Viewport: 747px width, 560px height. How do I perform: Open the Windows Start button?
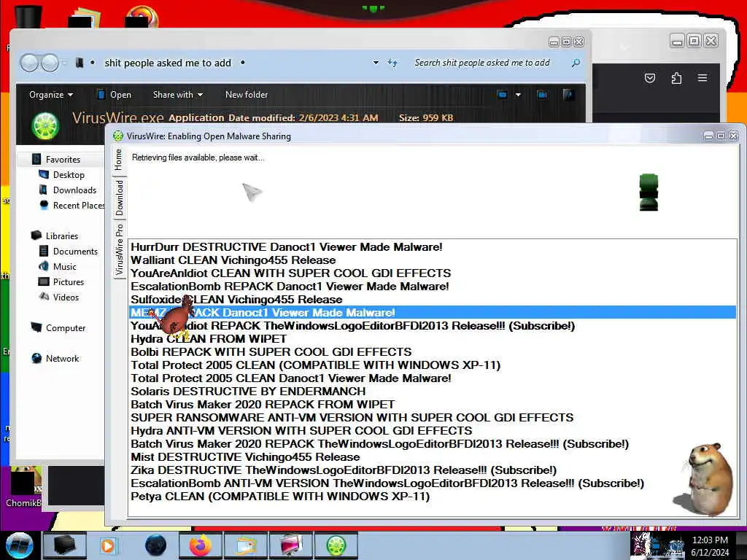coord(20,545)
